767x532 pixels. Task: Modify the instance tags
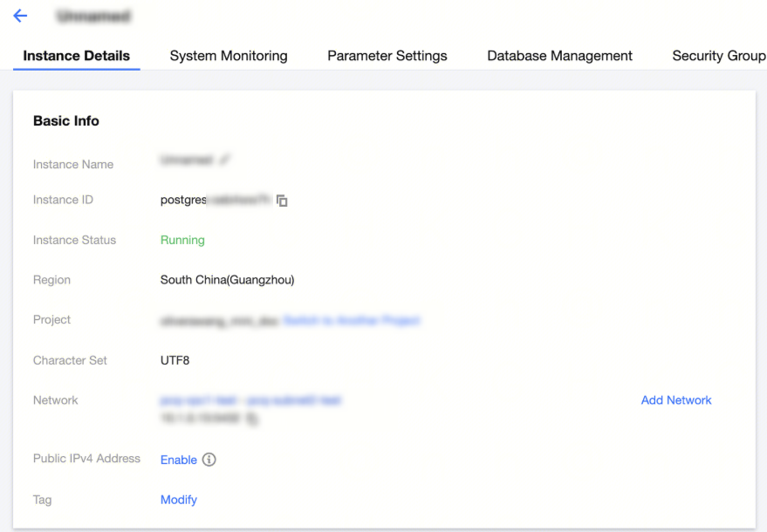[x=179, y=500]
